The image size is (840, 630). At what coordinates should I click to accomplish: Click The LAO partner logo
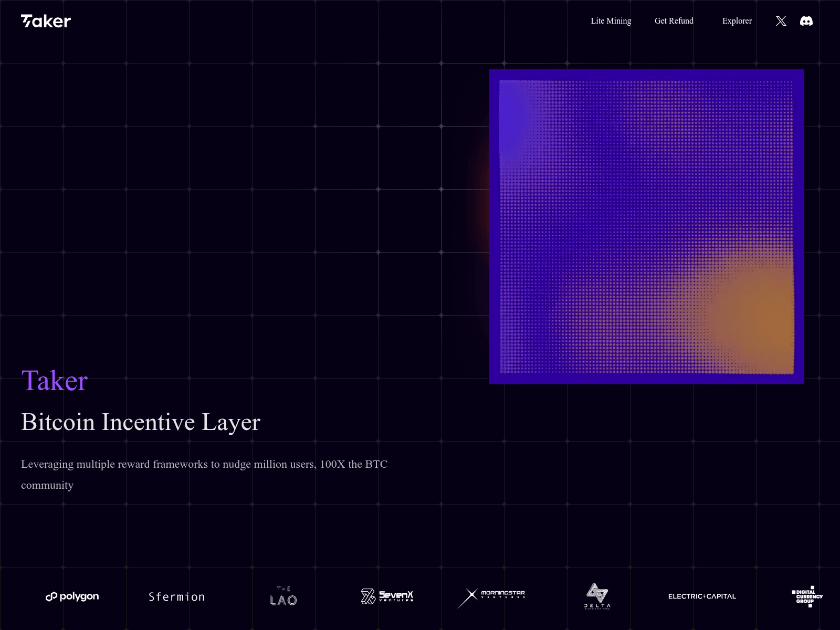pyautogui.click(x=282, y=596)
